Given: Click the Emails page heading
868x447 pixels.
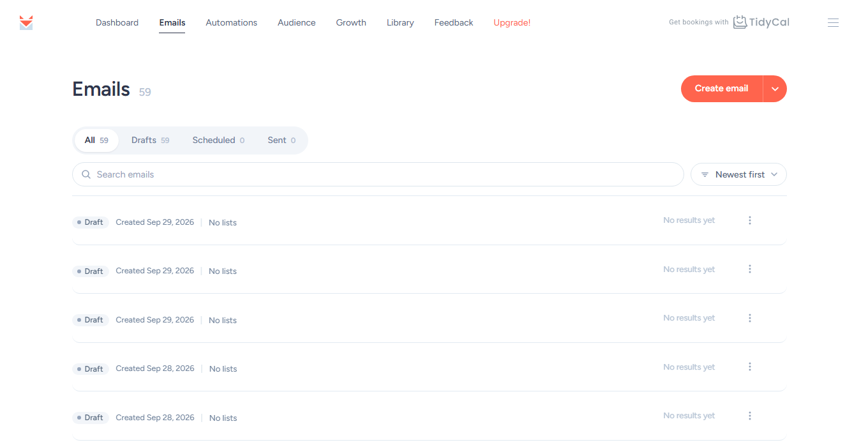Looking at the screenshot, I should 101,89.
